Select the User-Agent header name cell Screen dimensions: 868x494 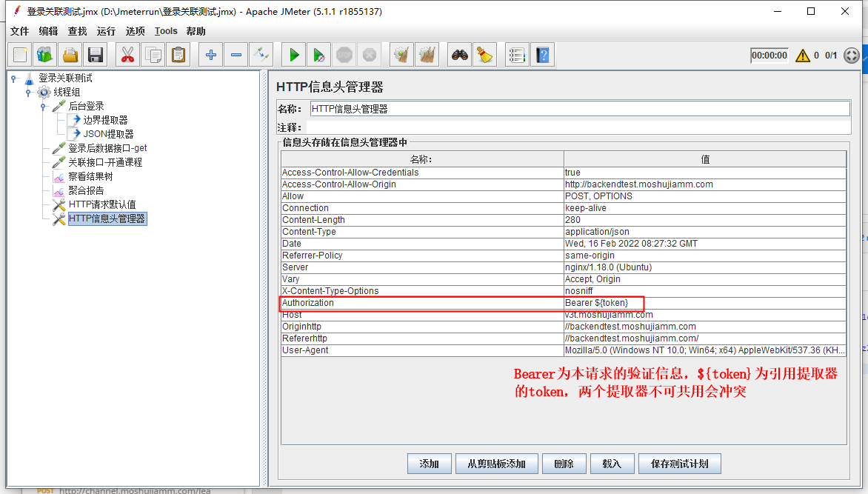(422, 350)
